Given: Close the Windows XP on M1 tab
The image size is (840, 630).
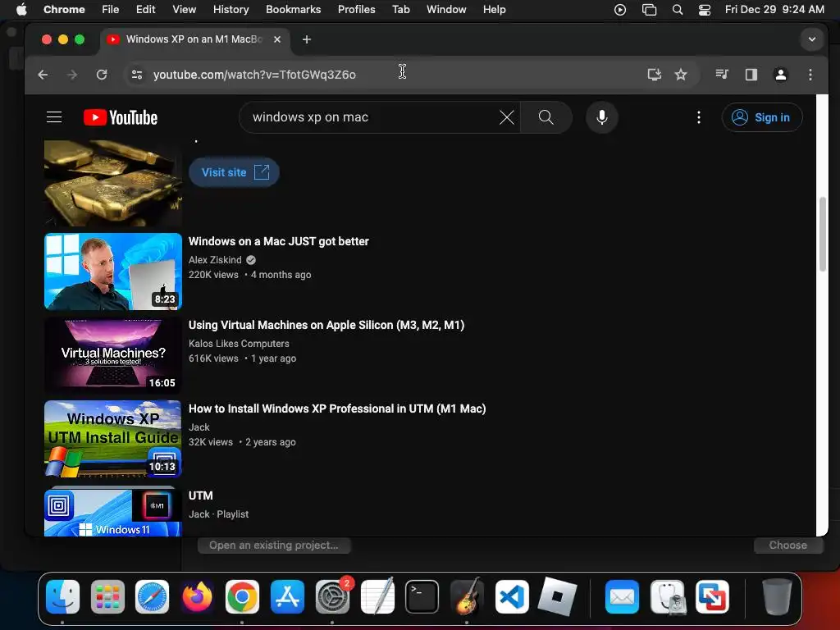Looking at the screenshot, I should coord(277,39).
